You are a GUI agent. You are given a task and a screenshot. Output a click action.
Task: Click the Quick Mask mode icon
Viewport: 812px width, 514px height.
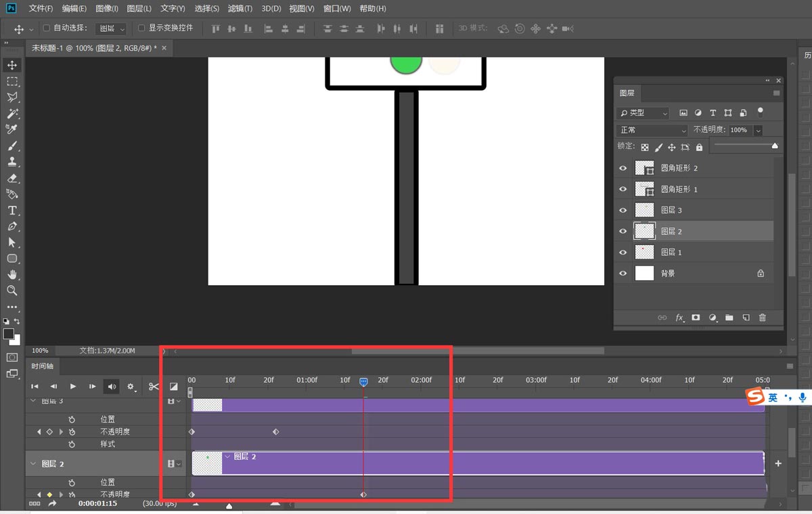(12, 357)
